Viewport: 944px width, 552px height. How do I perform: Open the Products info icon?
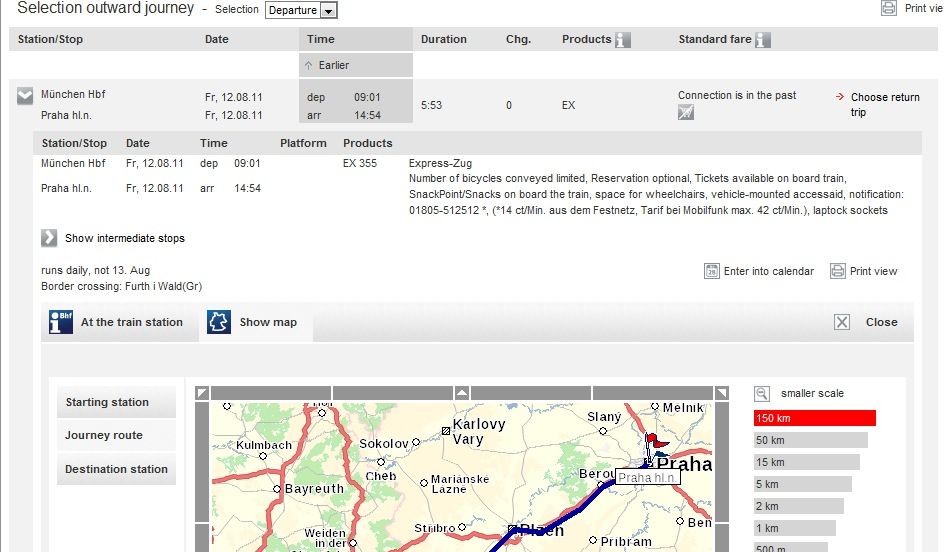click(x=623, y=40)
